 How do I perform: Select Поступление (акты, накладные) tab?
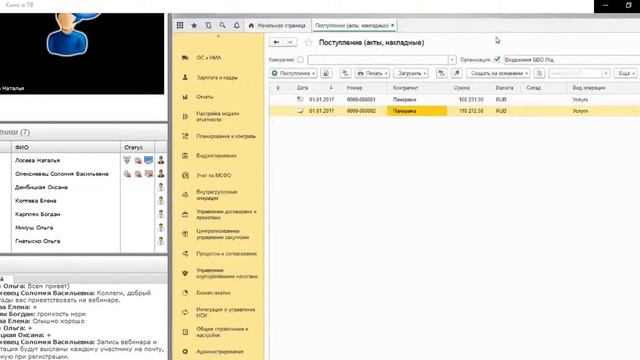(x=351, y=26)
